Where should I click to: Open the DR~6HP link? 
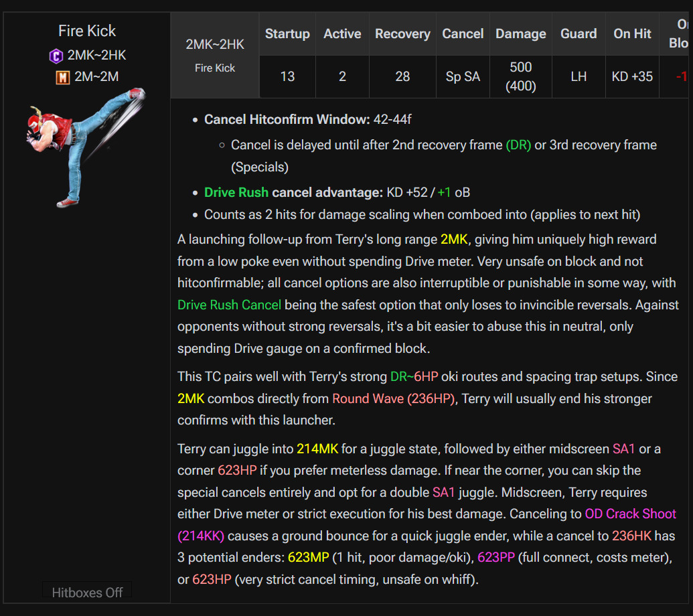pyautogui.click(x=414, y=376)
